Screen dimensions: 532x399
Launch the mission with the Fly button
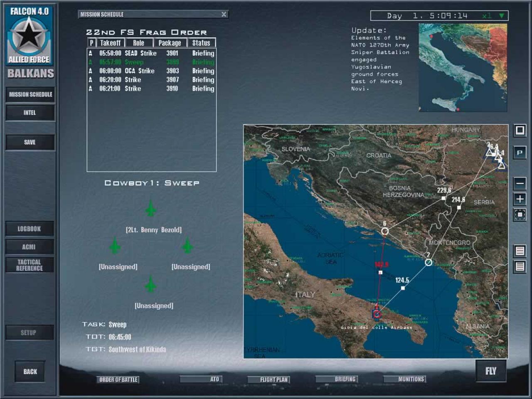pos(491,371)
